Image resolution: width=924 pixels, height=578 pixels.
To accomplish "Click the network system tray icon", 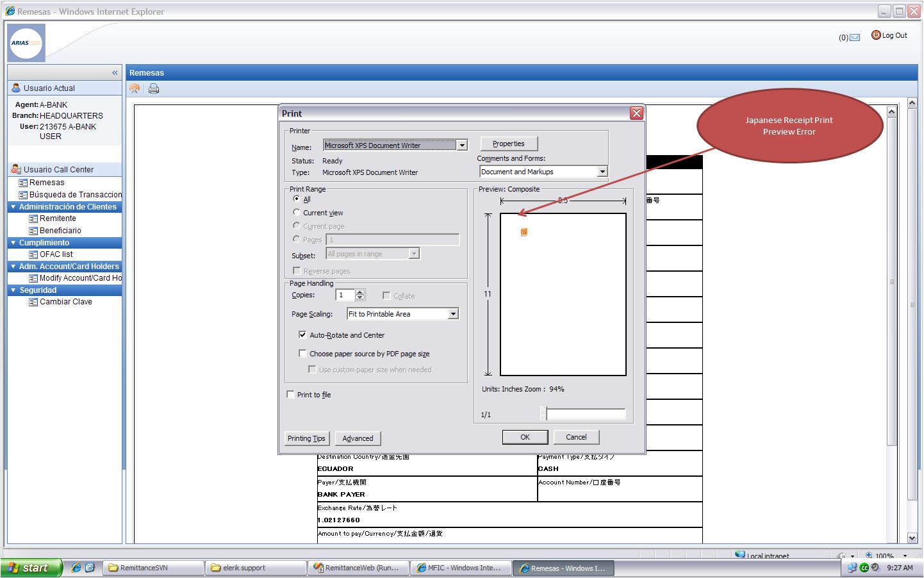I will click(852, 568).
